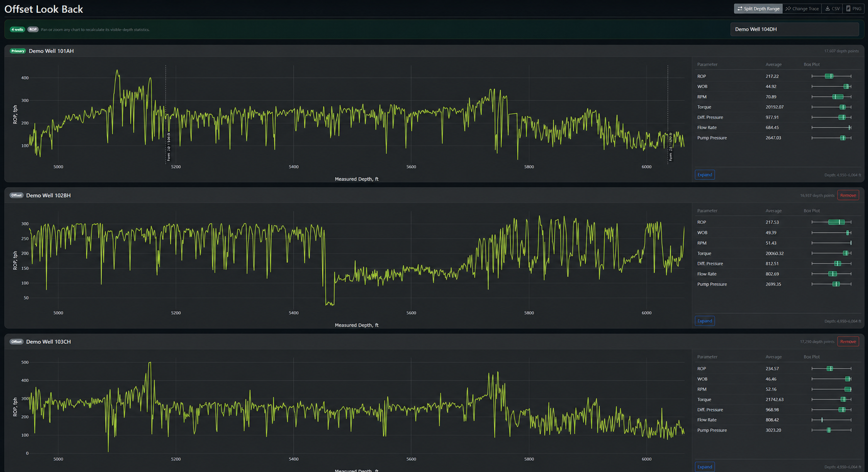Click Torque average 21742.63
Image resolution: width=868 pixels, height=472 pixels.
[775, 399]
